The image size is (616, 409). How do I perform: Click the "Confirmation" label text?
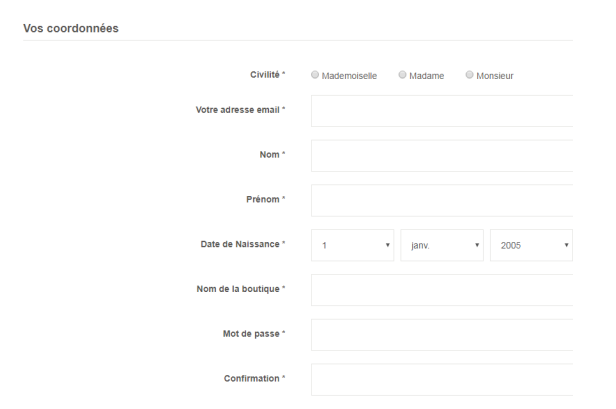(x=251, y=378)
